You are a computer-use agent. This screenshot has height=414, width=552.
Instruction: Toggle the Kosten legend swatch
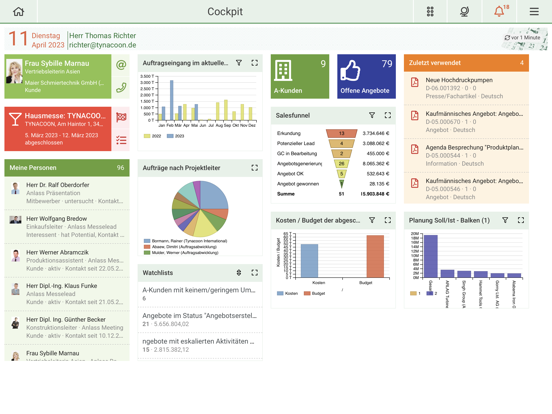pyautogui.click(x=280, y=293)
